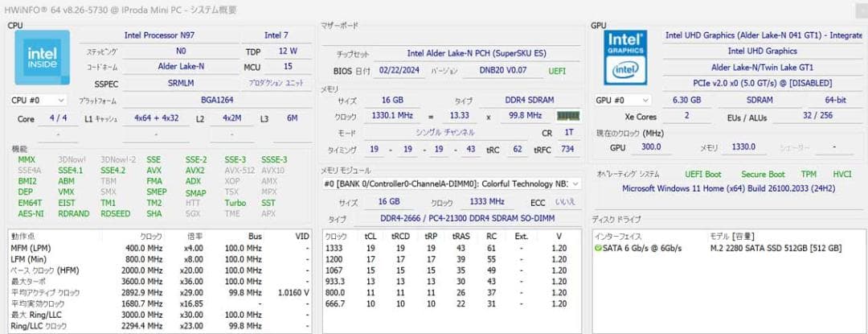Click the SSPEC value SRMLM

181,84
